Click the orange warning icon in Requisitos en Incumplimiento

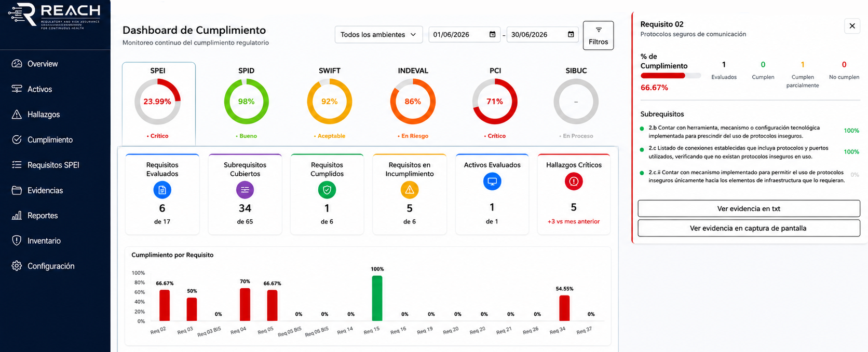pyautogui.click(x=410, y=190)
